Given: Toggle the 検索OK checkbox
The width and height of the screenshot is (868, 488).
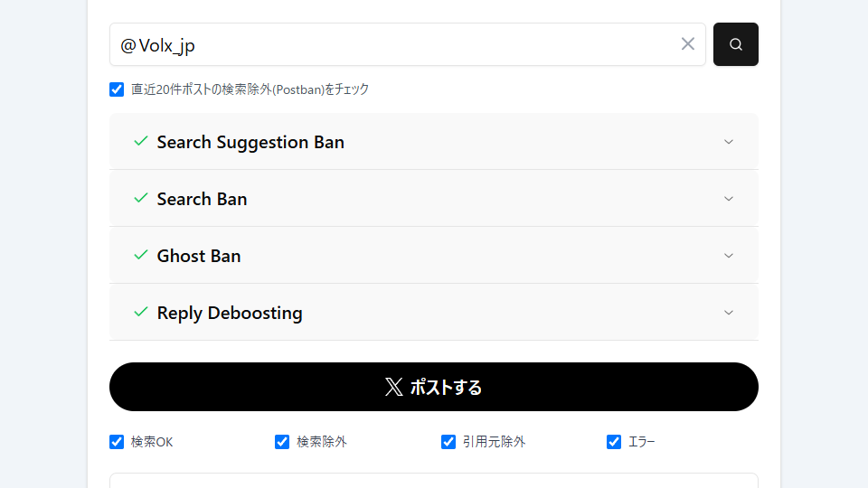Looking at the screenshot, I should [117, 442].
